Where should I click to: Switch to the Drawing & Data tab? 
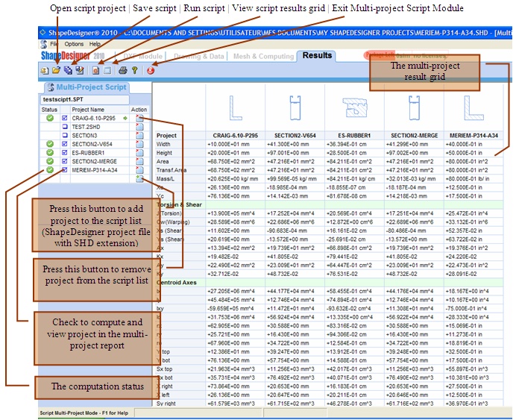pyautogui.click(x=199, y=56)
